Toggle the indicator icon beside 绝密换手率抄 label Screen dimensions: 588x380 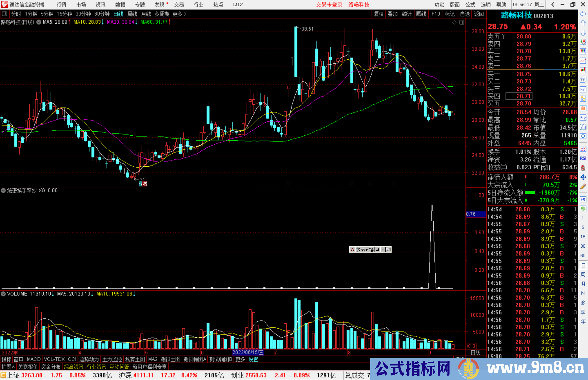[3, 190]
